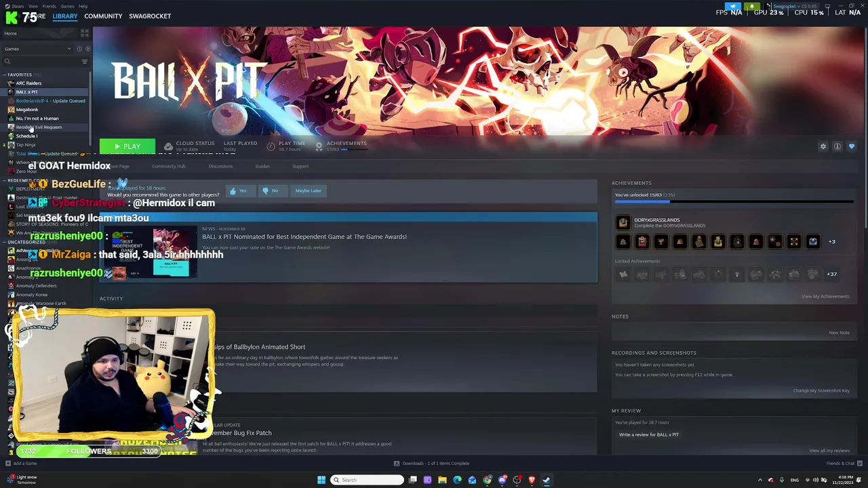Select Anomaly Korea in the library
Screen dimensions: 868x488
pyautogui.click(x=32, y=295)
